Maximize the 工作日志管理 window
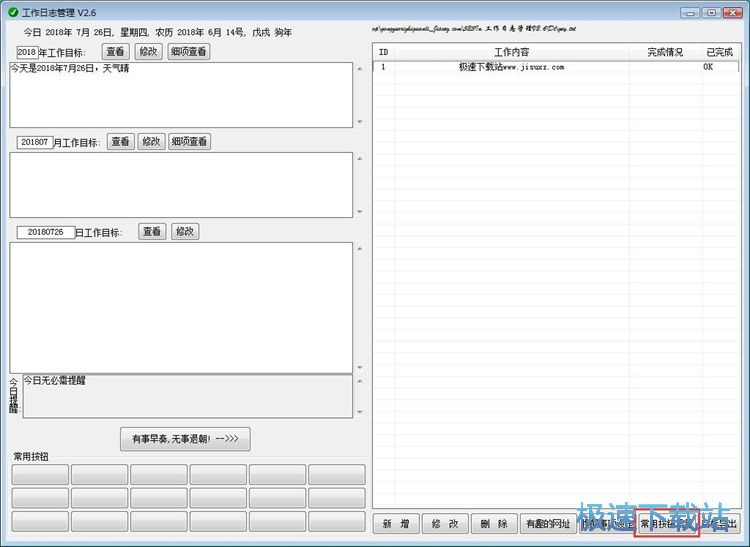This screenshot has height=547, width=750. [711, 13]
